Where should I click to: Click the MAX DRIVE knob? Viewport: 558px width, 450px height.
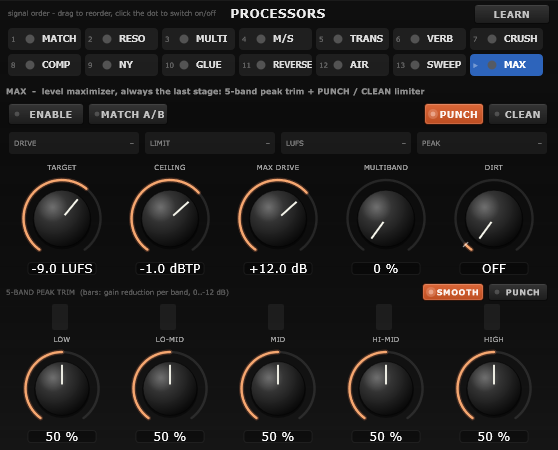pyautogui.click(x=278, y=218)
